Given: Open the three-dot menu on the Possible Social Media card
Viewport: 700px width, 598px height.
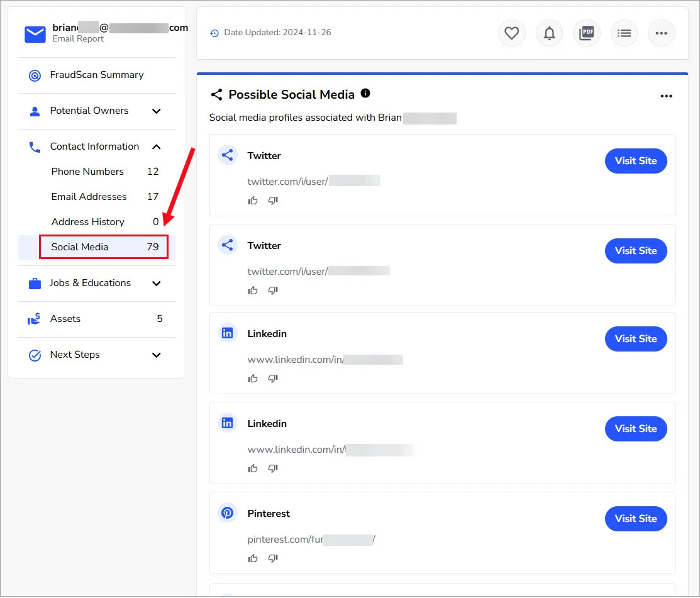Looking at the screenshot, I should coord(667,96).
